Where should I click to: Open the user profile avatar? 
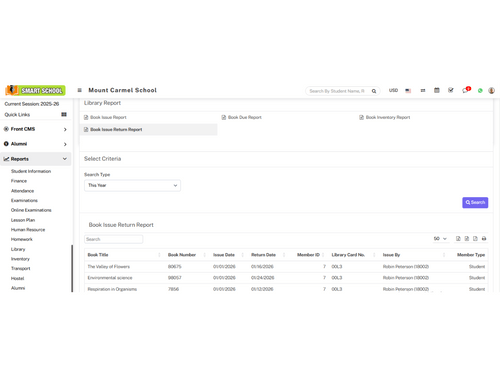click(x=491, y=91)
